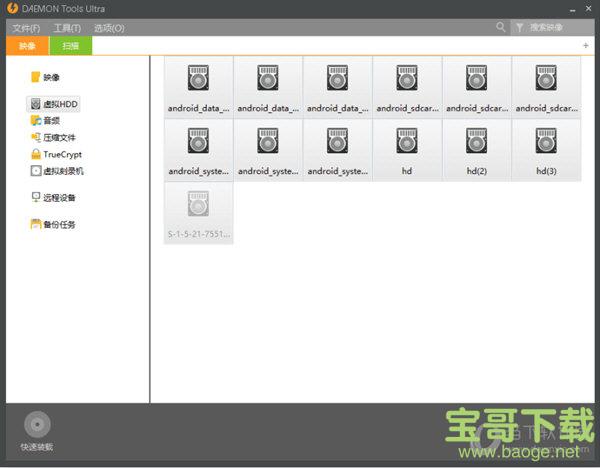Select the TrueCrypt lock item
This screenshot has height=468, width=600.
click(56, 154)
